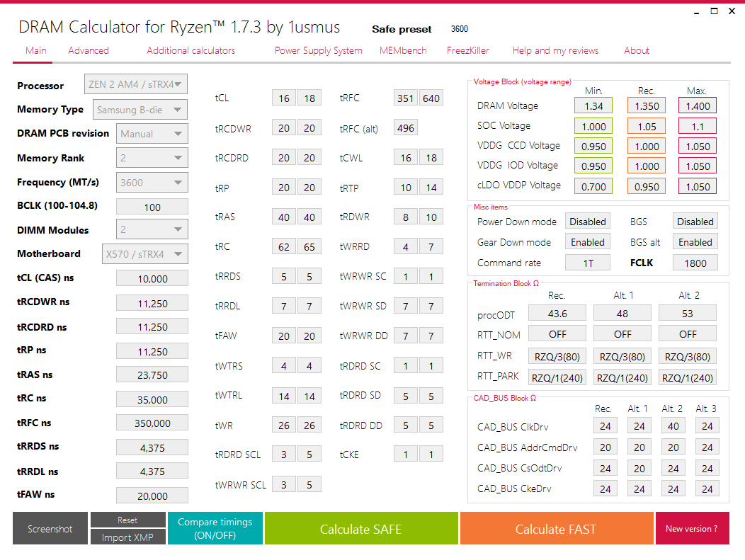Click CAD_BUS ClkDrv Alt. 2 value 40
Image resolution: width=745 pixels, height=560 pixels.
pyautogui.click(x=673, y=425)
